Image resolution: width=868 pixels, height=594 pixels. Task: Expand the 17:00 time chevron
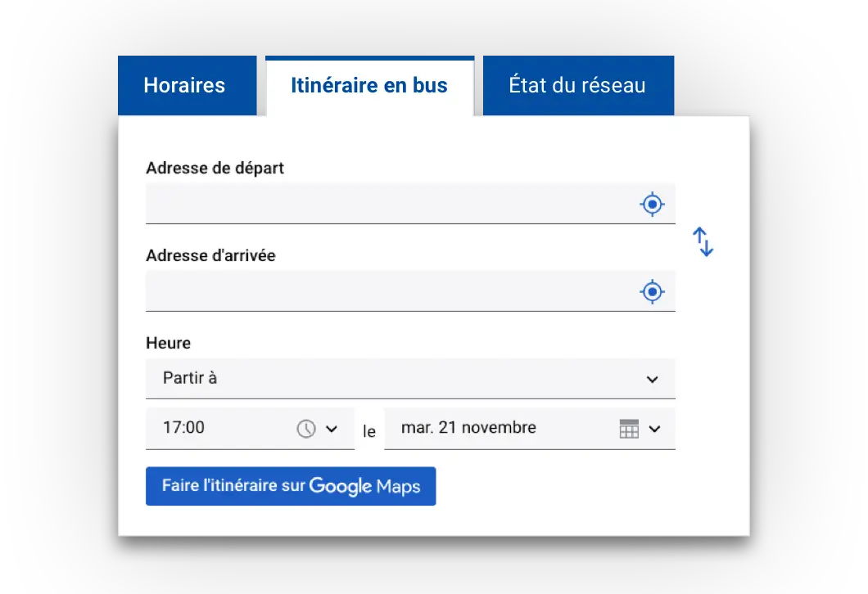click(332, 429)
